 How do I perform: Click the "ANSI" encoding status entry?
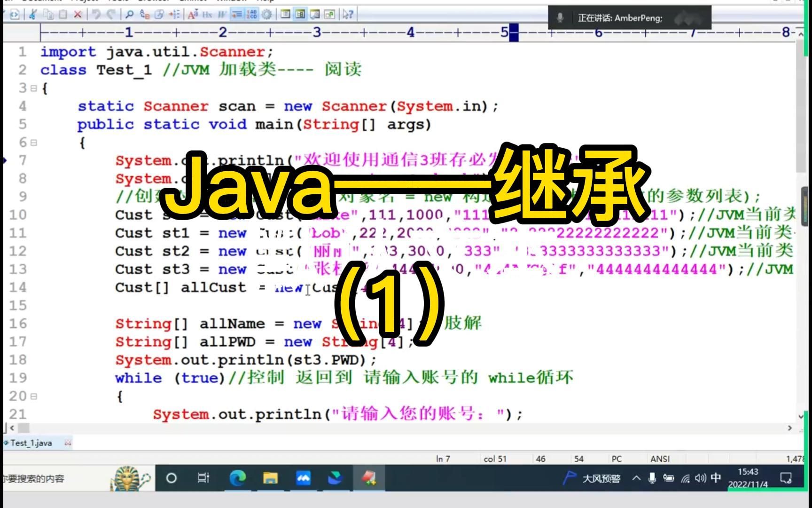pyautogui.click(x=660, y=459)
